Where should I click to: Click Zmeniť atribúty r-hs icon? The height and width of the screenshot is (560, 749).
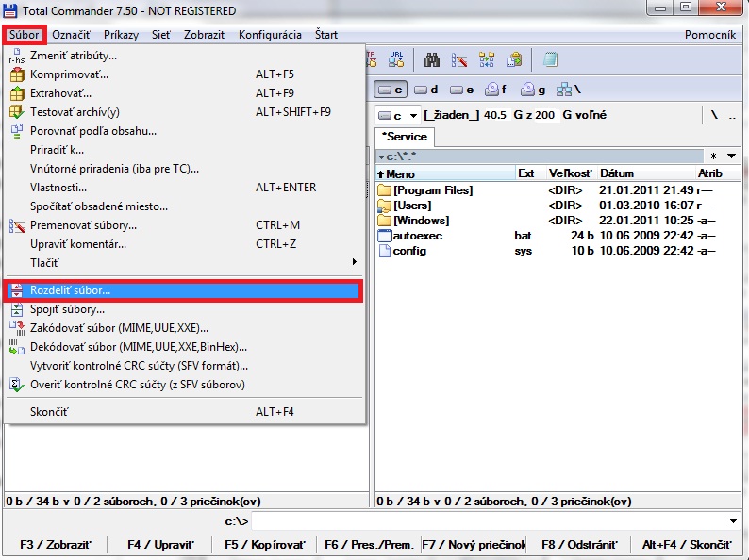[17, 56]
